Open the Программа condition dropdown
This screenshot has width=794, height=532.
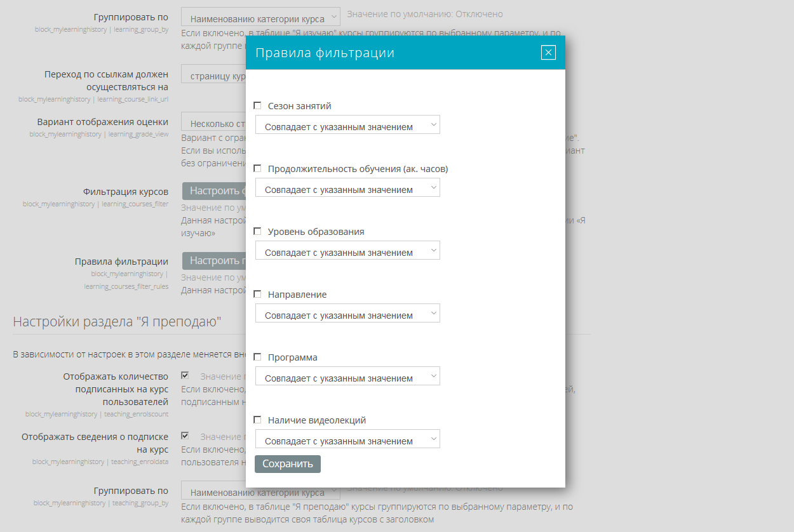pos(347,376)
